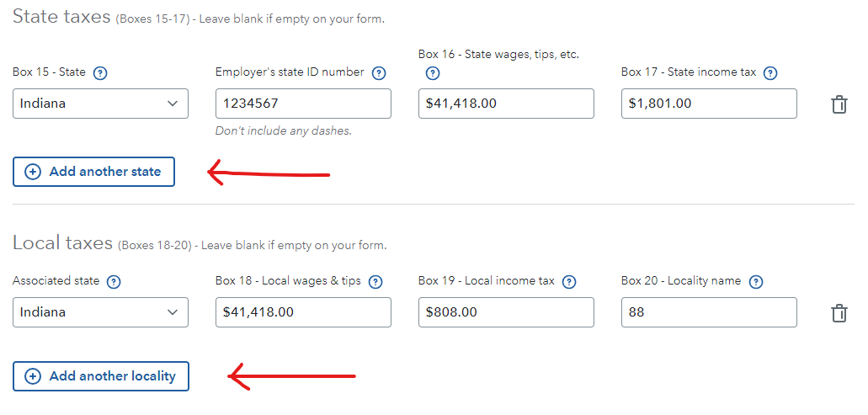Open help for Box 20 Locality name
Viewport: 868px width, 415px height.
pos(756,282)
